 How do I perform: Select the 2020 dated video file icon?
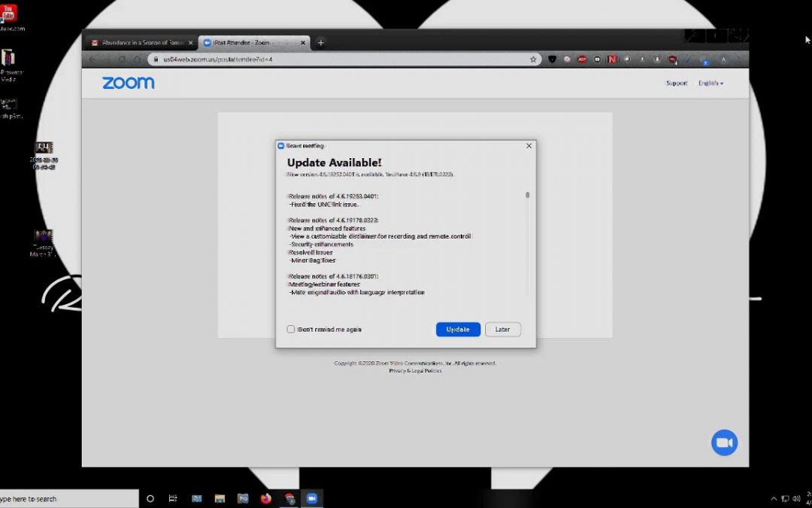tap(44, 156)
